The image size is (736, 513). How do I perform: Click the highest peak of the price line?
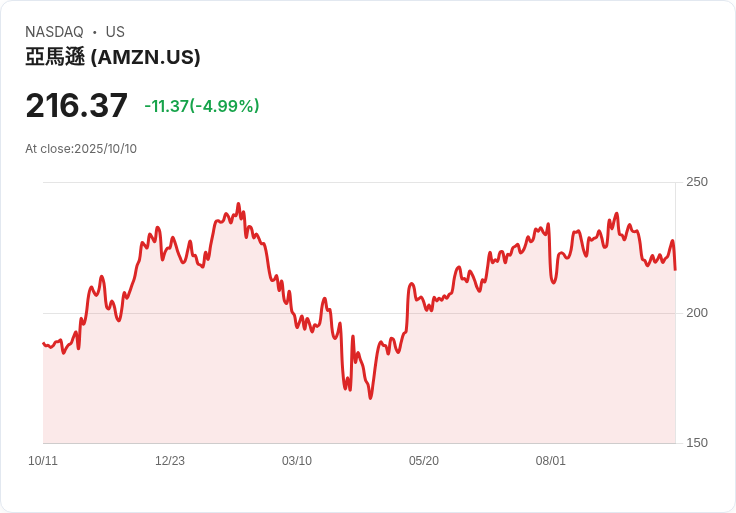[238, 204]
